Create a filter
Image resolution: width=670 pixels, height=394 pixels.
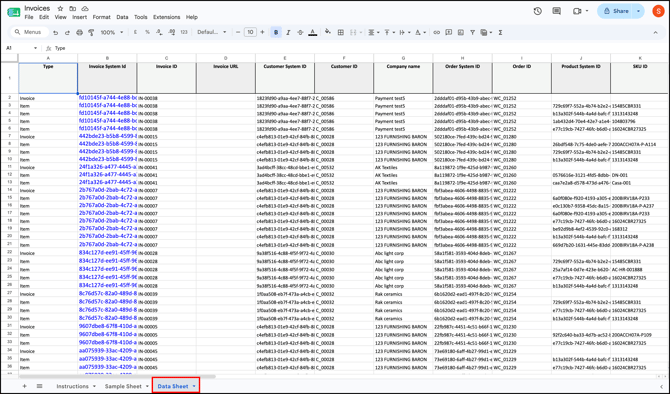[473, 32]
